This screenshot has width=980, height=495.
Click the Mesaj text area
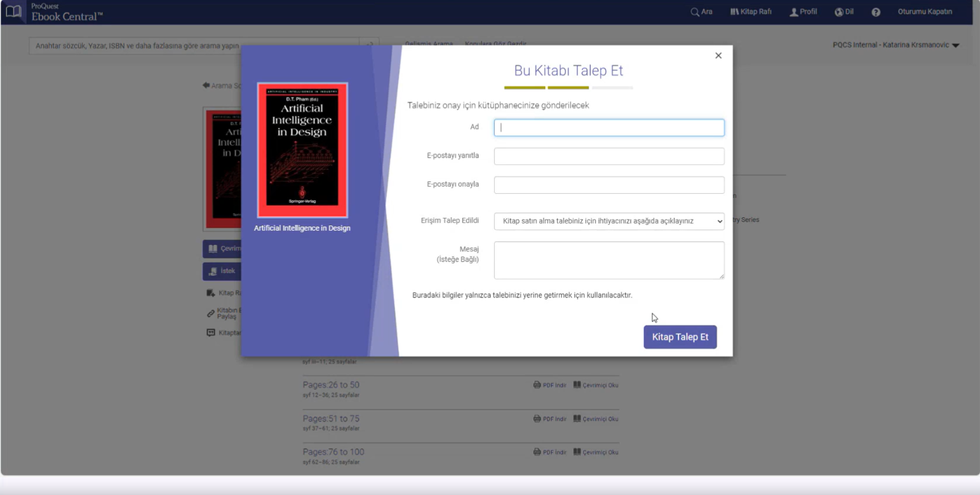[609, 260]
